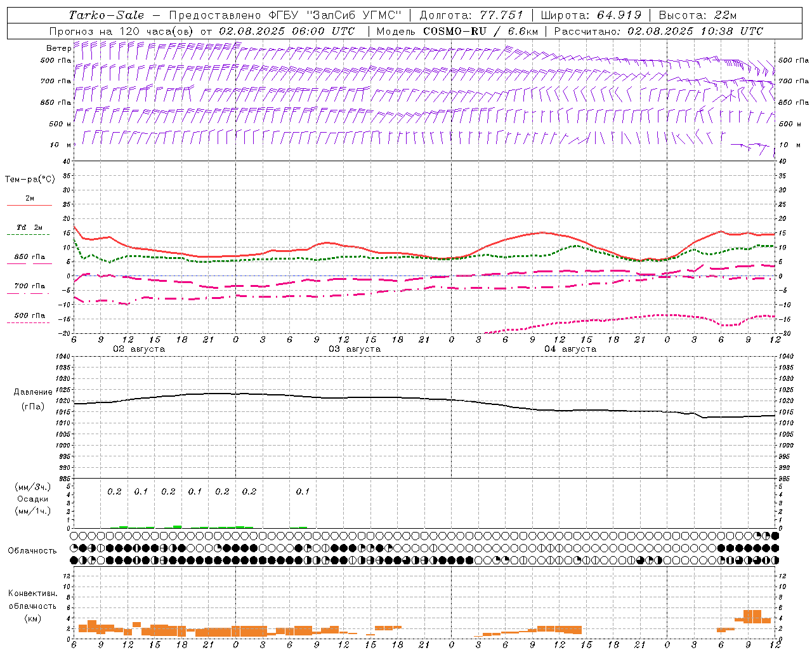
Task: Click the Модель COSMO-RU / 6.6км label
Action: coord(457,31)
